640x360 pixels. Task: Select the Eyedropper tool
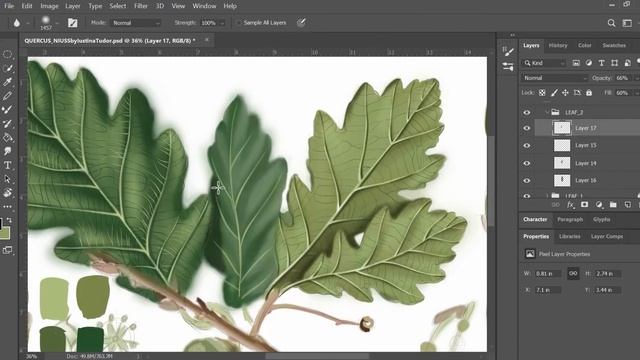click(x=7, y=82)
